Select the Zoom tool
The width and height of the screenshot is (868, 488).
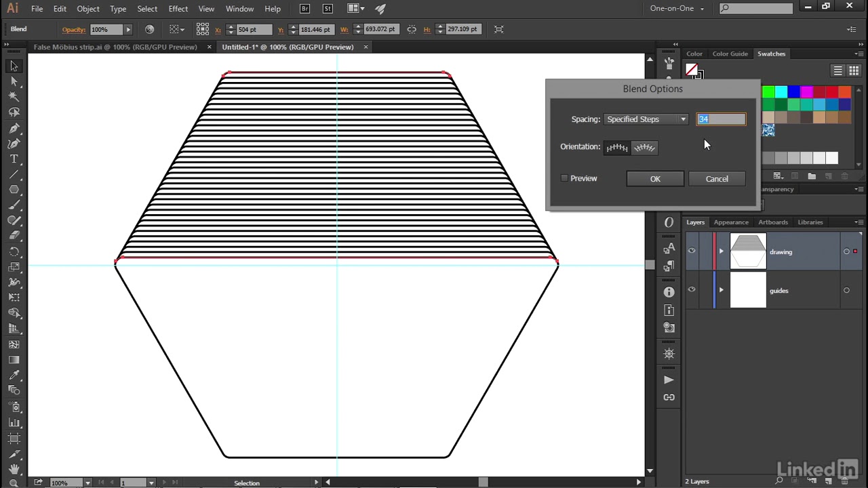[14, 483]
